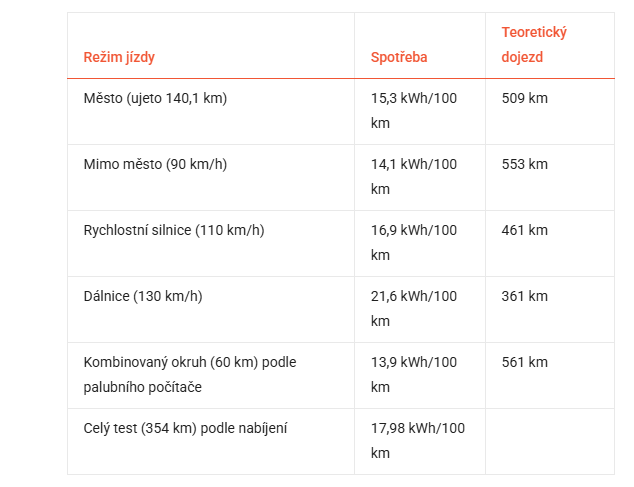
Task: Click the 17,98 kWh/100 km consumption value
Action: 418,440
